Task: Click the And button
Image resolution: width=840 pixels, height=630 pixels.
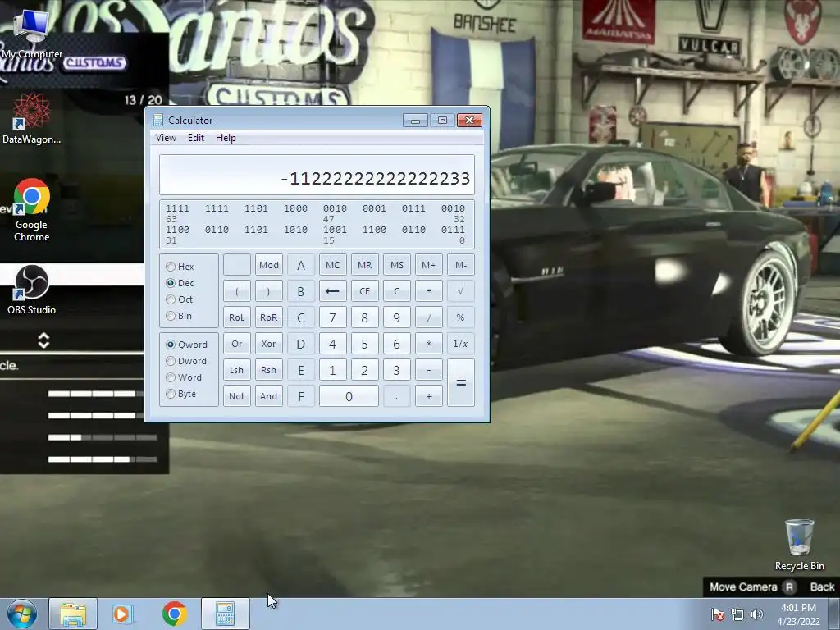Action: coord(269,396)
